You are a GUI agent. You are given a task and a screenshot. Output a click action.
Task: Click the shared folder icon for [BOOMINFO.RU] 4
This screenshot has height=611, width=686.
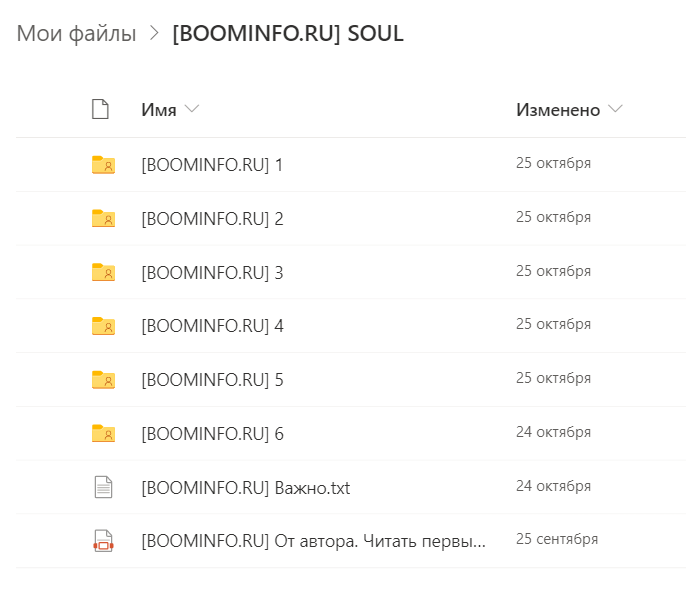coord(103,326)
